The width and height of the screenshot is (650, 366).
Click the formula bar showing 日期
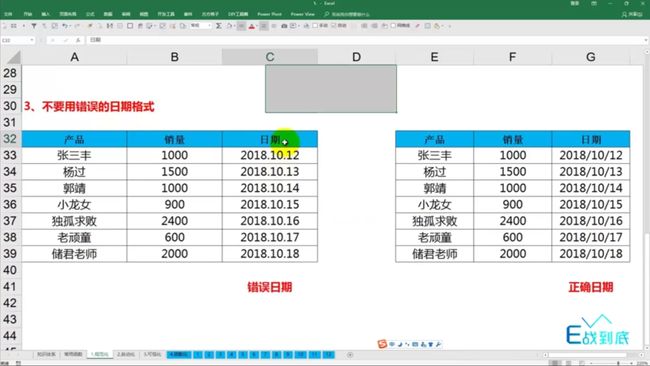tap(365, 40)
